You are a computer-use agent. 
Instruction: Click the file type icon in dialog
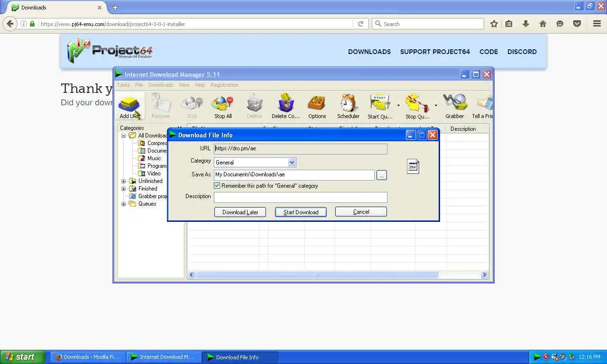413,166
